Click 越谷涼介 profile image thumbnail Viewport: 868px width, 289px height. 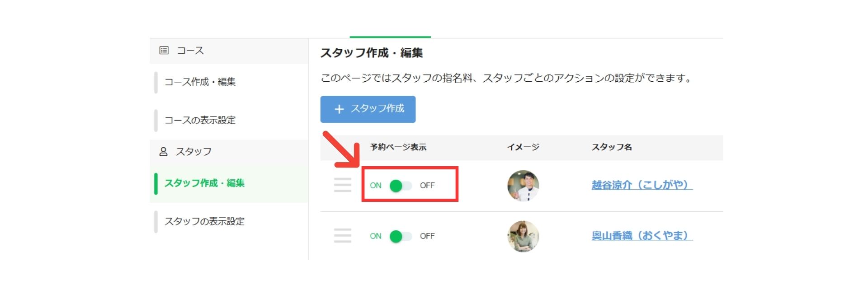click(523, 186)
